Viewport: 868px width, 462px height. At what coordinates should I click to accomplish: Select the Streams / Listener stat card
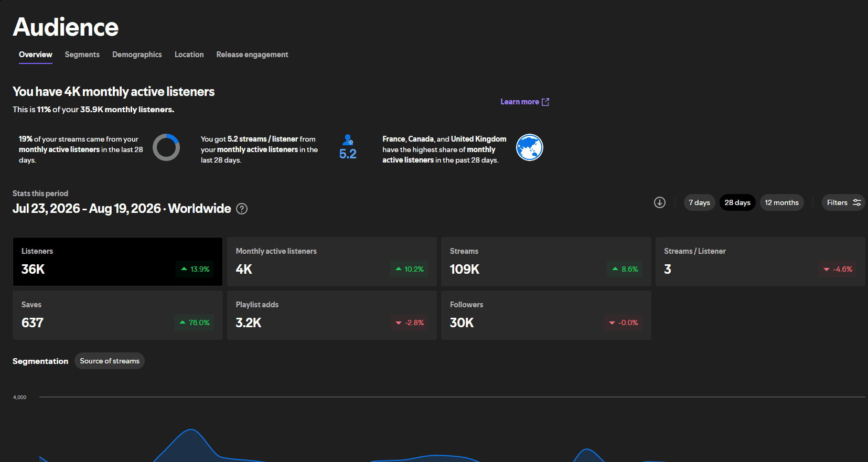coord(760,262)
